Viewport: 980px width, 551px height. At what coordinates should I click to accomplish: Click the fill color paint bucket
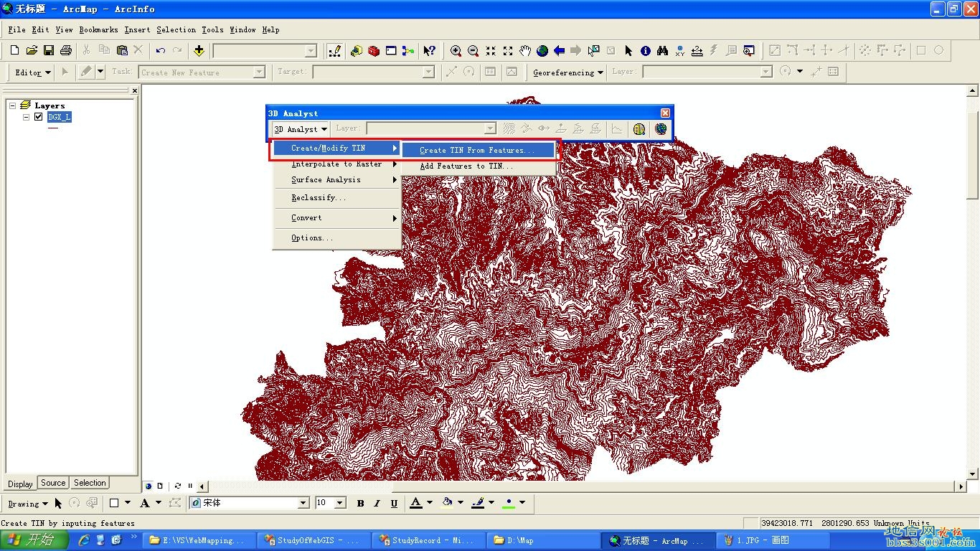pyautogui.click(x=447, y=504)
